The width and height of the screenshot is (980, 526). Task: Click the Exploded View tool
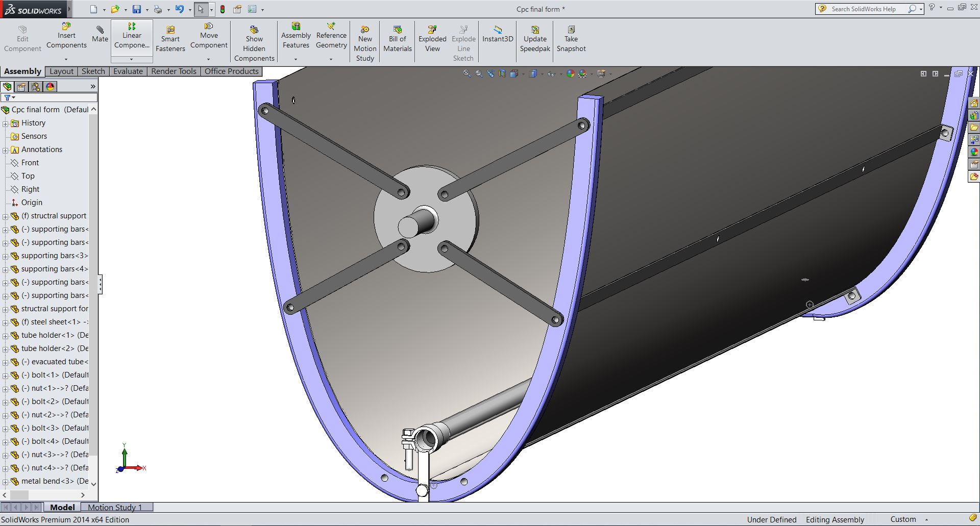(x=432, y=38)
